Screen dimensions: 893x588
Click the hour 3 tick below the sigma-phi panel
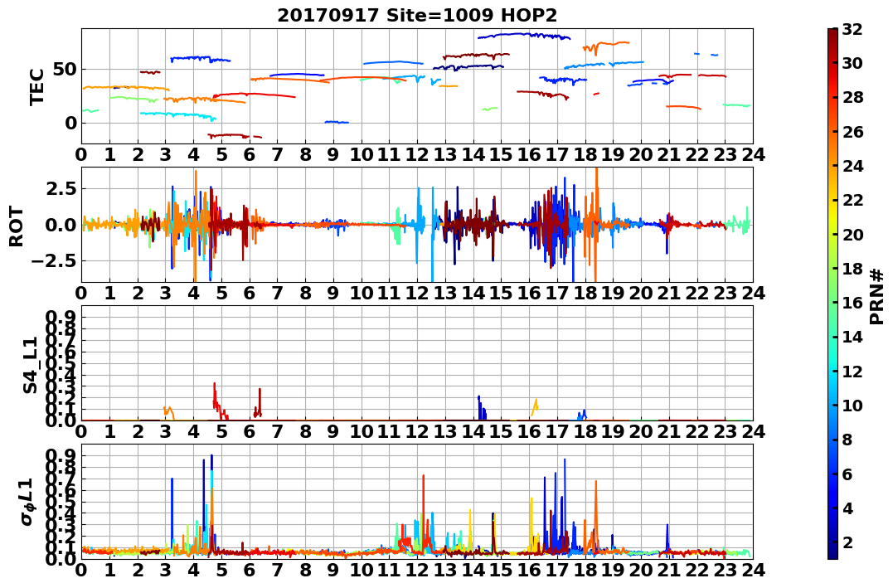tap(166, 570)
